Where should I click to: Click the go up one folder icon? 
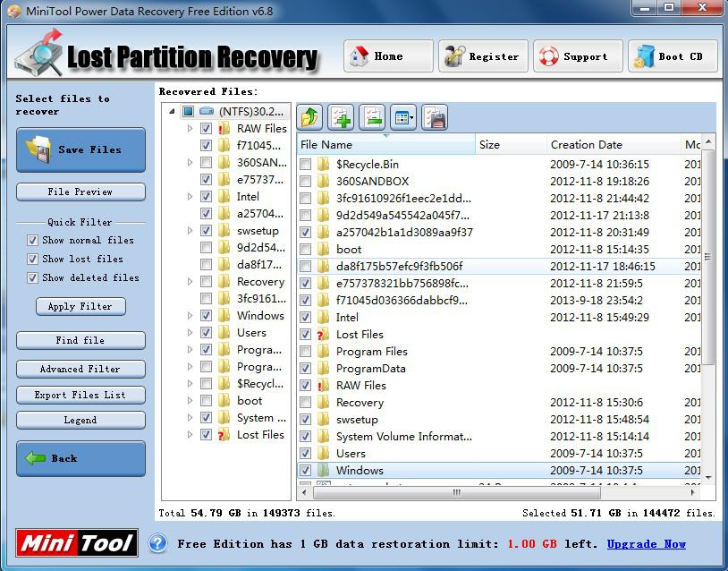tap(309, 117)
